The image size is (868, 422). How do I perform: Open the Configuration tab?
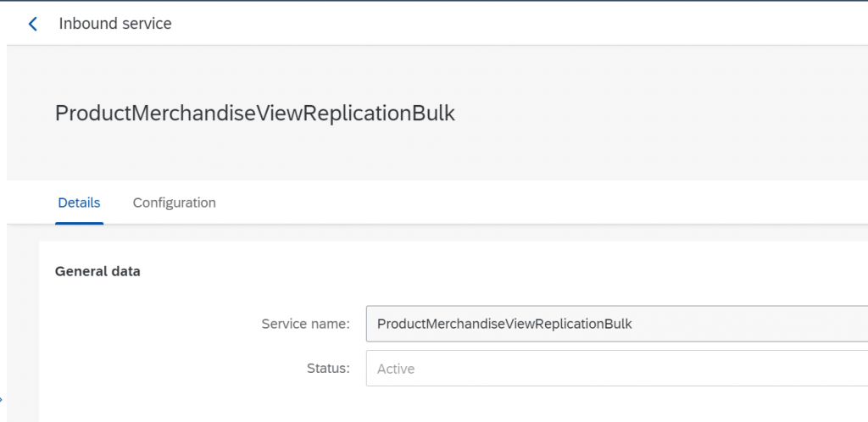click(x=175, y=203)
